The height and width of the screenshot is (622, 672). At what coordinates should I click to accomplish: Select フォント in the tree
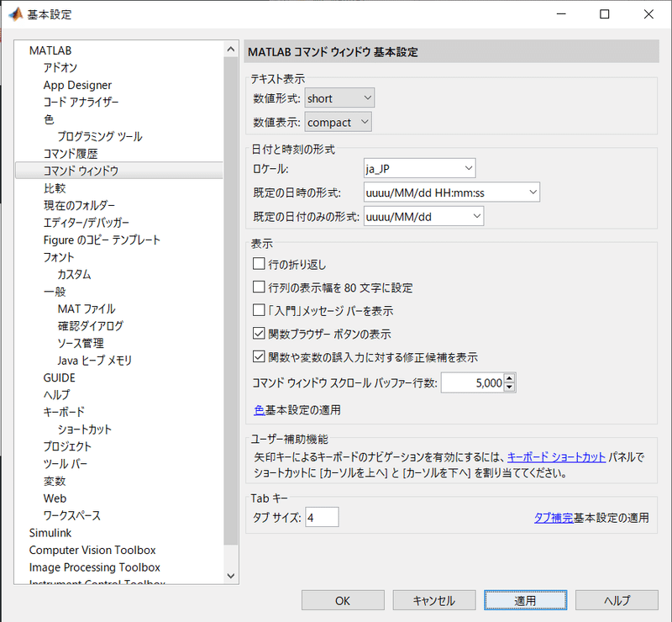pos(59,257)
